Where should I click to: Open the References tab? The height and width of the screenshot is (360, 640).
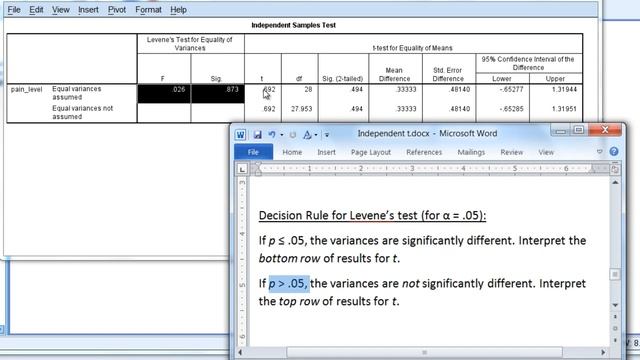coord(424,152)
